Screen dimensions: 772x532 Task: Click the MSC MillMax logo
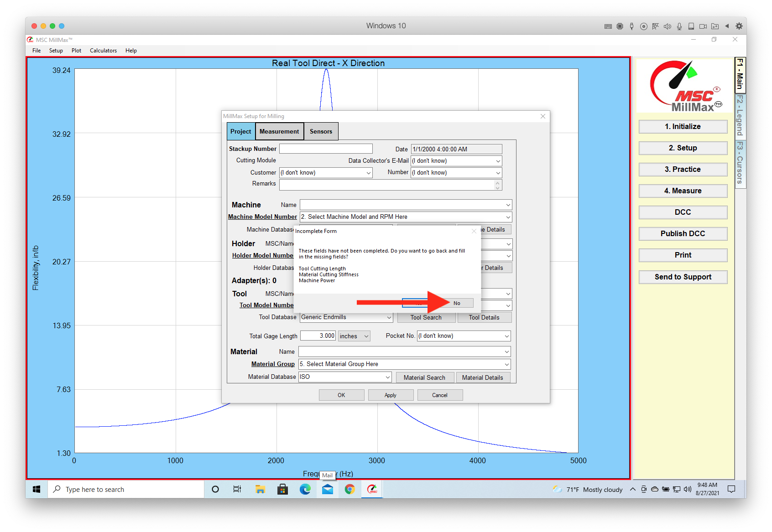tap(684, 86)
